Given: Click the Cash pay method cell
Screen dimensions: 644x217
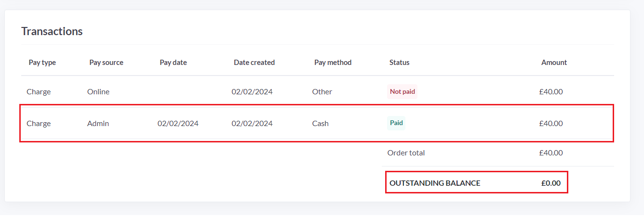Looking at the screenshot, I should [x=321, y=124].
